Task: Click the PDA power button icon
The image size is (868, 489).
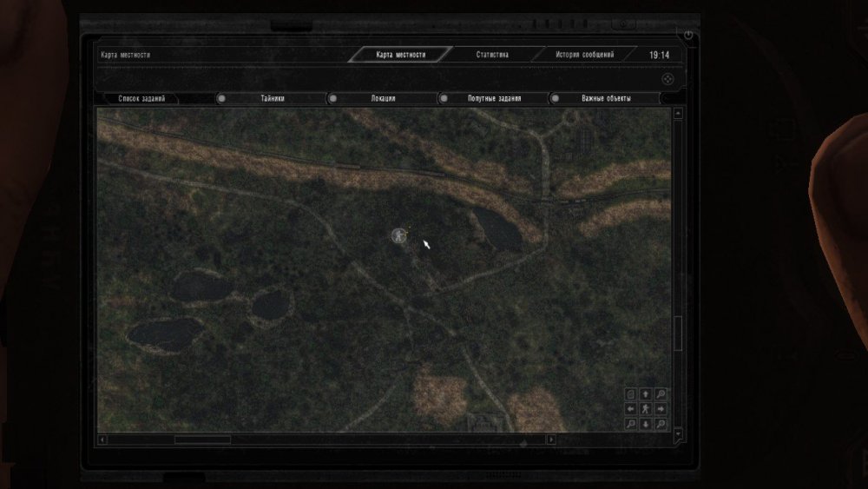Action: point(688,35)
